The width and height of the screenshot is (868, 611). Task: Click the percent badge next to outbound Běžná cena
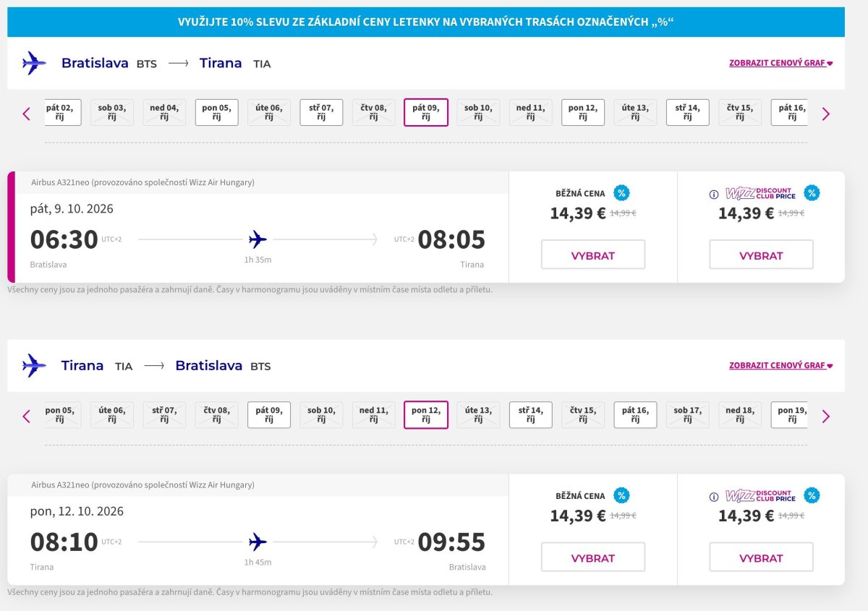click(621, 193)
